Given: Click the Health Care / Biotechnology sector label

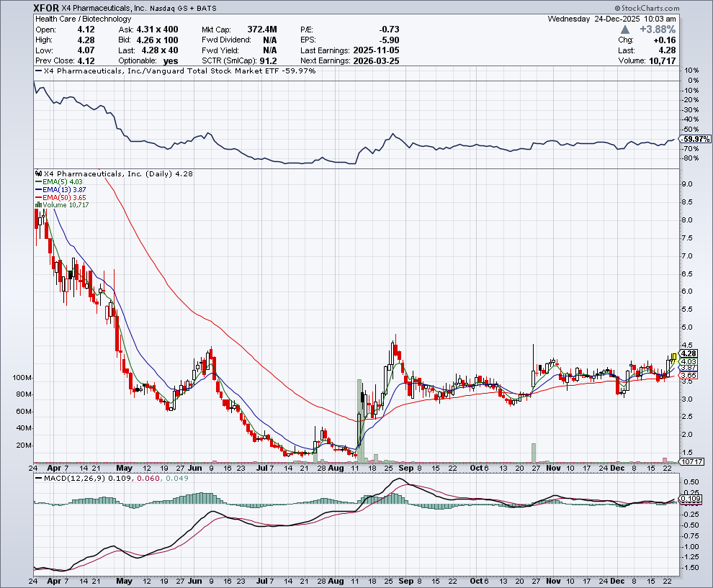Looking at the screenshot, I should point(84,19).
